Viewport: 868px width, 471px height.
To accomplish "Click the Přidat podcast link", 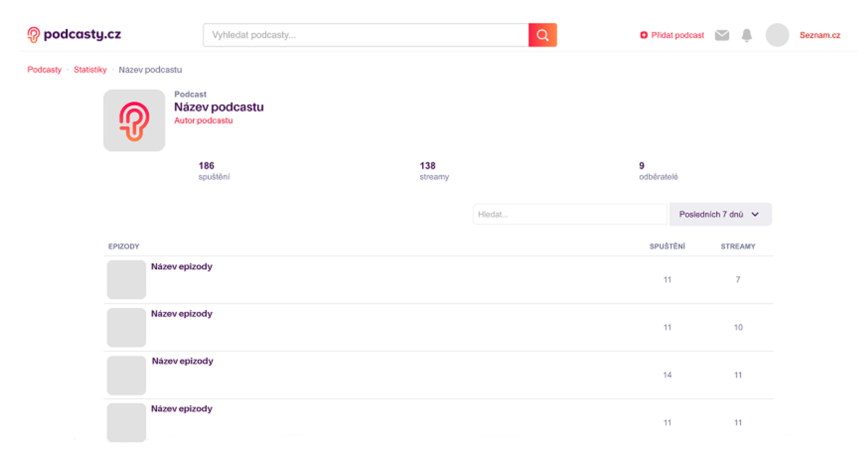I will 677,35.
